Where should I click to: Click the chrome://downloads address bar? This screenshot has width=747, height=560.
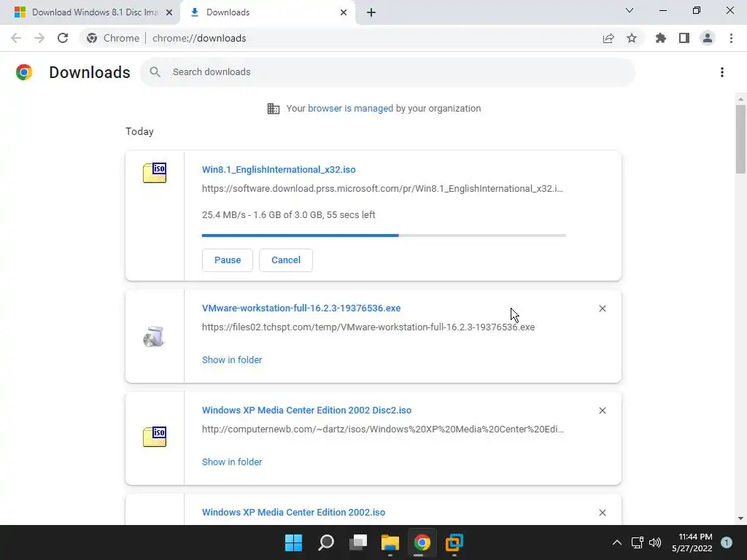(199, 38)
